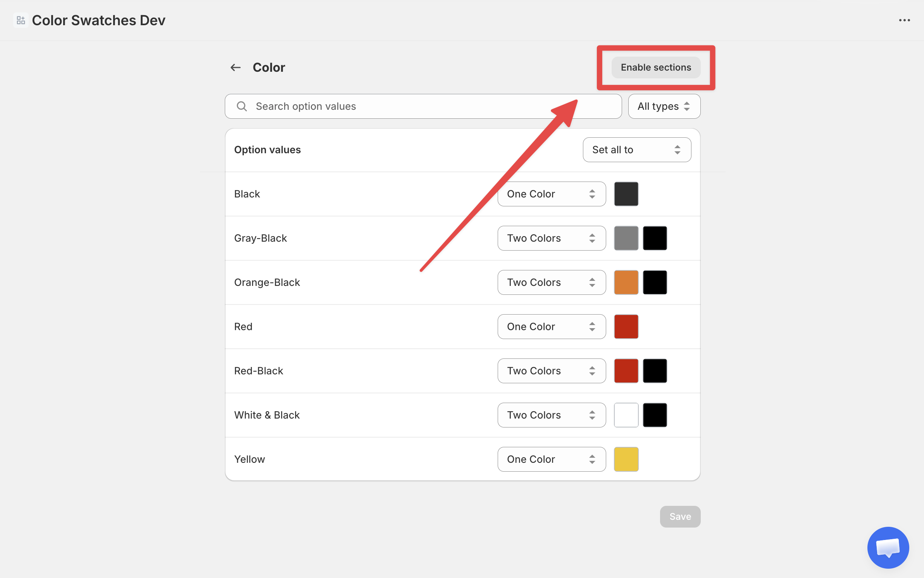Click the black second swatch of Red-Black
This screenshot has height=578, width=924.
click(655, 371)
